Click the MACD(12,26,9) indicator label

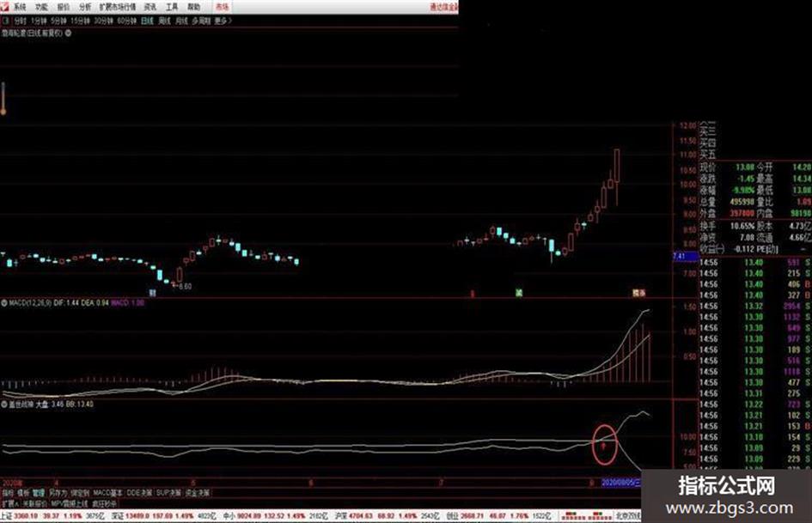[30, 302]
